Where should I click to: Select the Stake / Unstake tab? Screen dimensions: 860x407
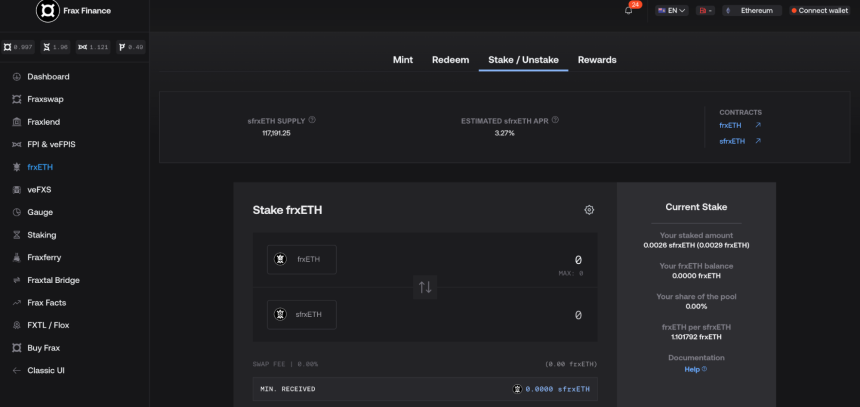pos(523,60)
